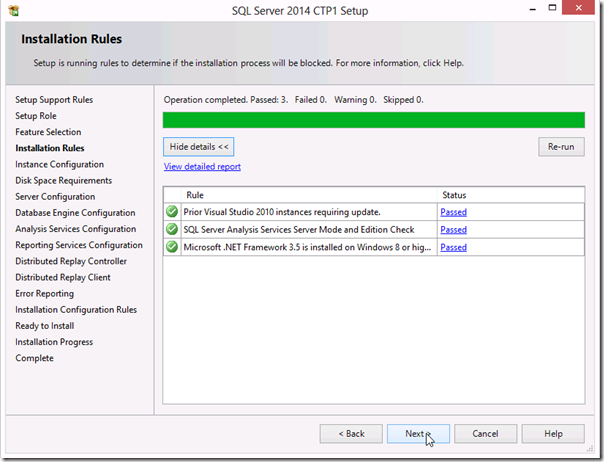The width and height of the screenshot is (604, 462).
Task: Click the green completed progress bar
Action: [x=374, y=120]
